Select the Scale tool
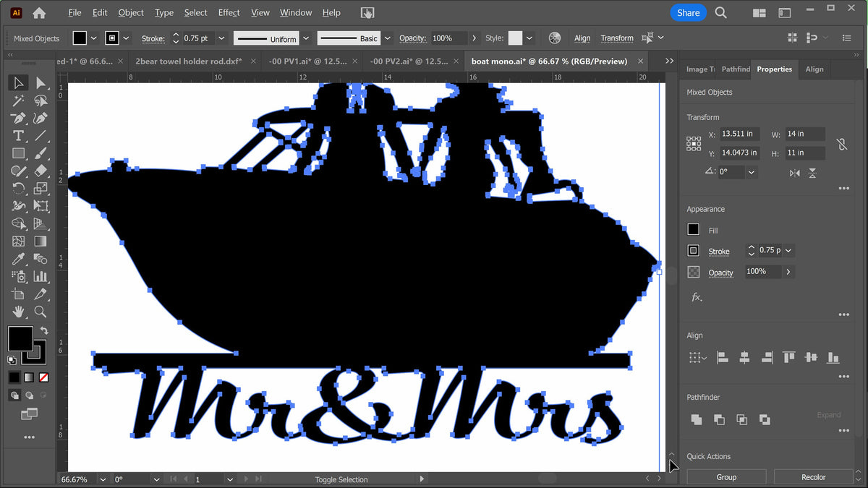Screen dimensions: 868x488 tap(41, 189)
